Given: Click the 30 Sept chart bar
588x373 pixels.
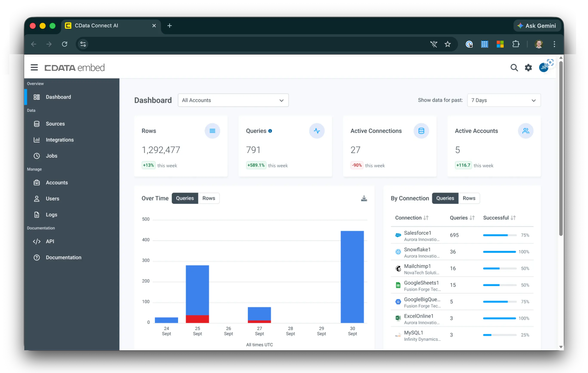Looking at the screenshot, I should click(x=352, y=277).
